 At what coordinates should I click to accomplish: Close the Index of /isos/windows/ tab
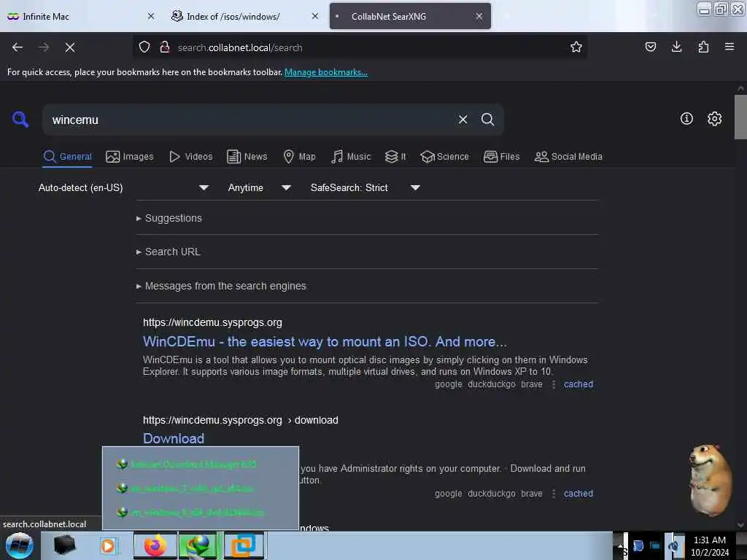[315, 16]
